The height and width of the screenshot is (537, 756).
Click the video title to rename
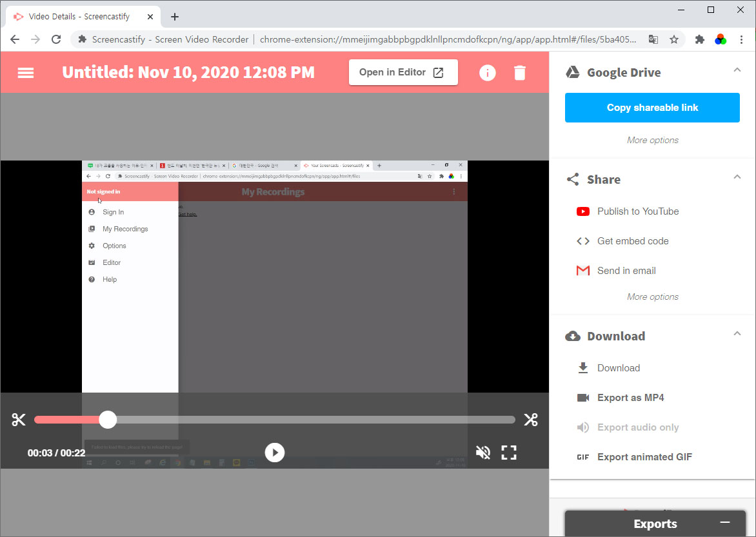pyautogui.click(x=188, y=72)
